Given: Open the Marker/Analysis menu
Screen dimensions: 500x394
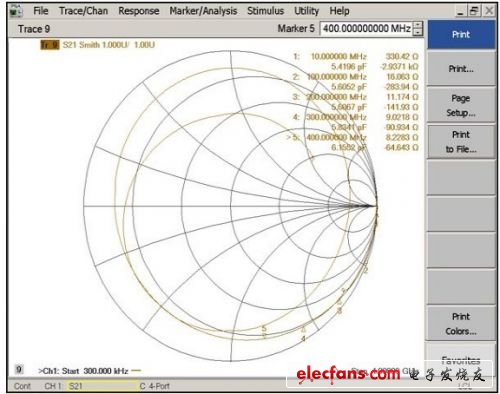Looking at the screenshot, I should coord(203,11).
